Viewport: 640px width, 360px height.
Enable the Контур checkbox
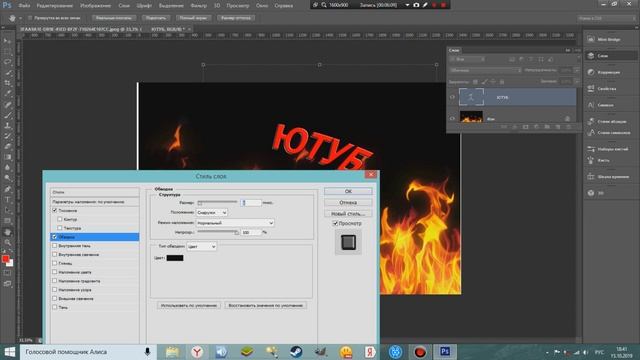tap(60, 219)
